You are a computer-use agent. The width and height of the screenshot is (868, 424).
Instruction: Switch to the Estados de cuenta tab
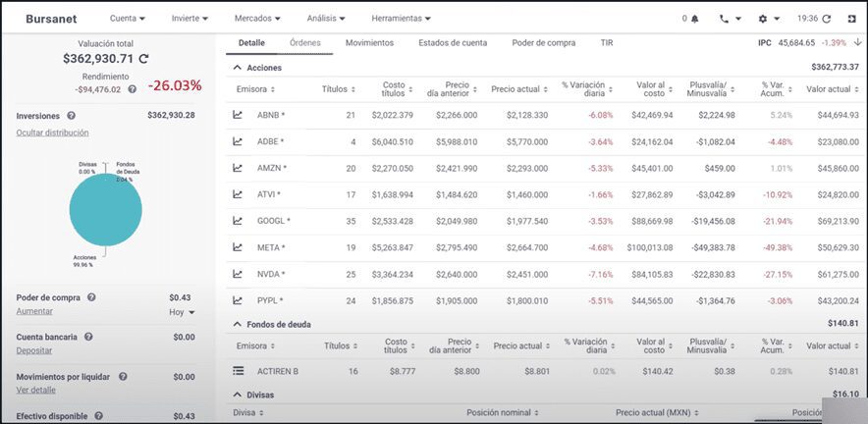453,43
